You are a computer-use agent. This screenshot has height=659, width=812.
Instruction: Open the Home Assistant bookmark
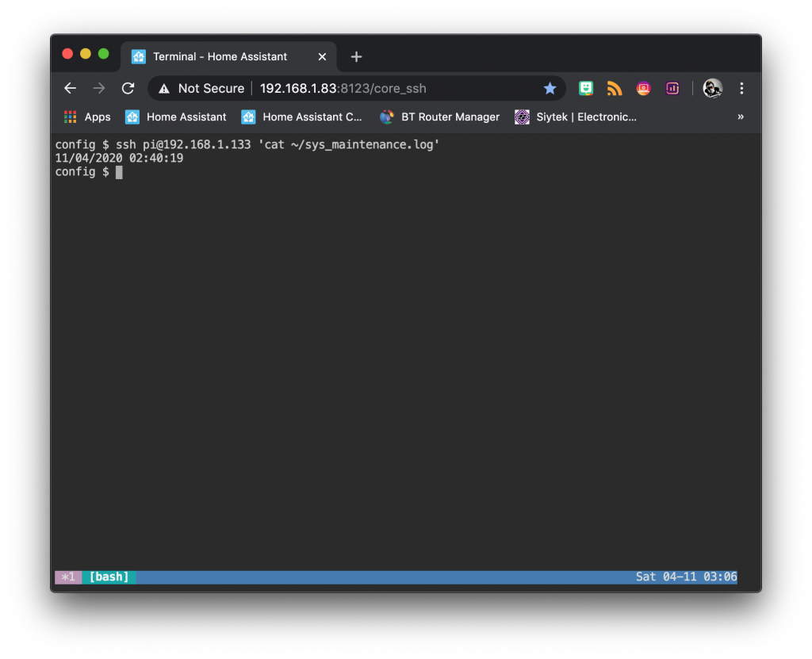[176, 117]
